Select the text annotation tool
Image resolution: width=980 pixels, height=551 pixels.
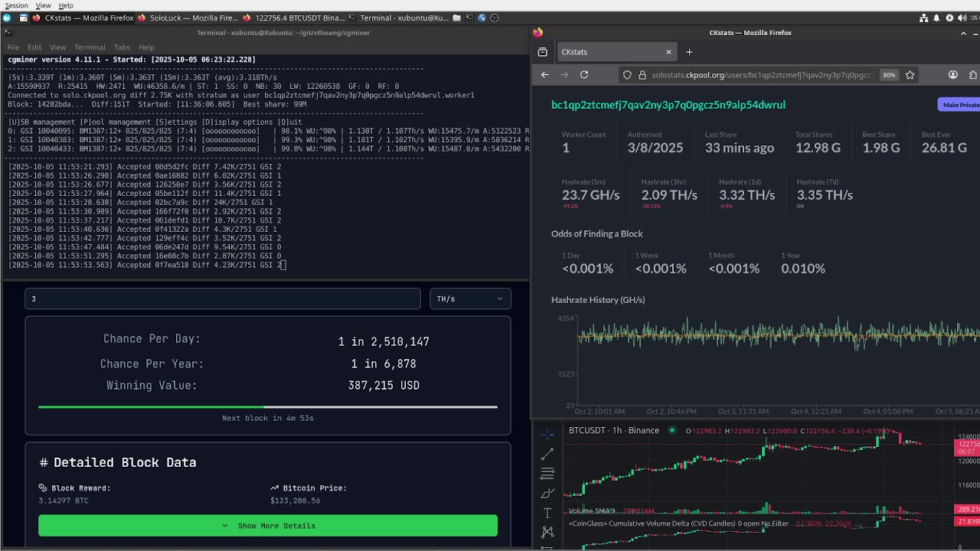(547, 513)
